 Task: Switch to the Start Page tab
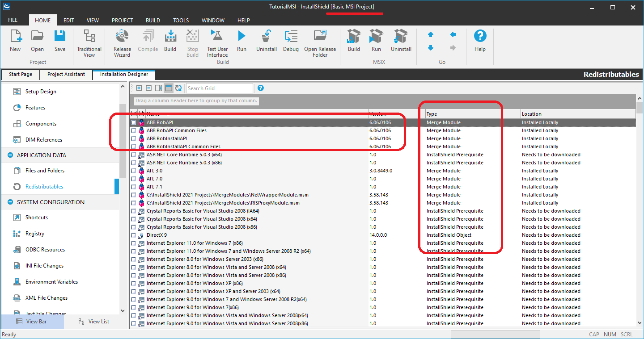[21, 75]
